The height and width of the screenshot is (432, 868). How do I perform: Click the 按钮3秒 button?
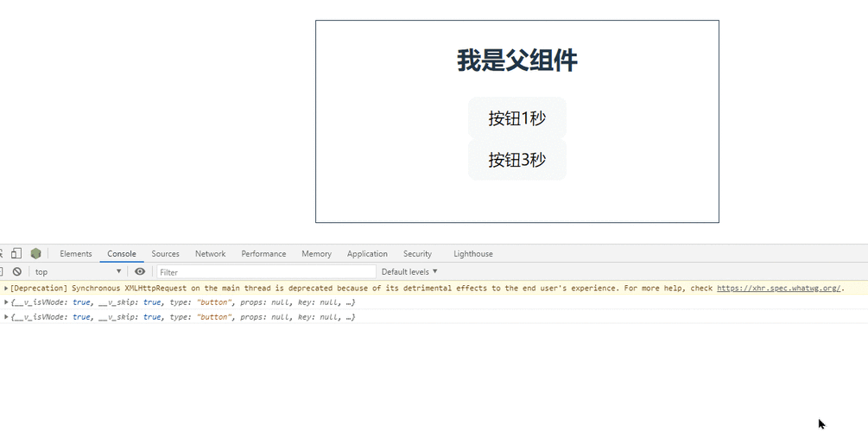point(517,160)
